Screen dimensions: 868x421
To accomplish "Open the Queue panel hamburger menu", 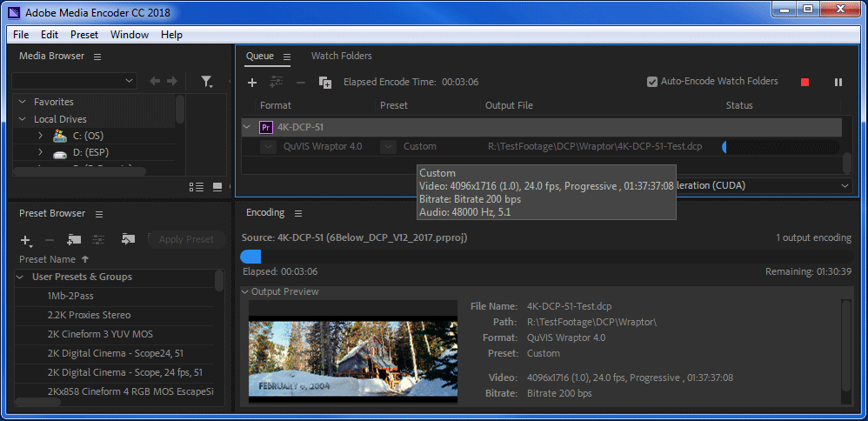I will click(287, 57).
